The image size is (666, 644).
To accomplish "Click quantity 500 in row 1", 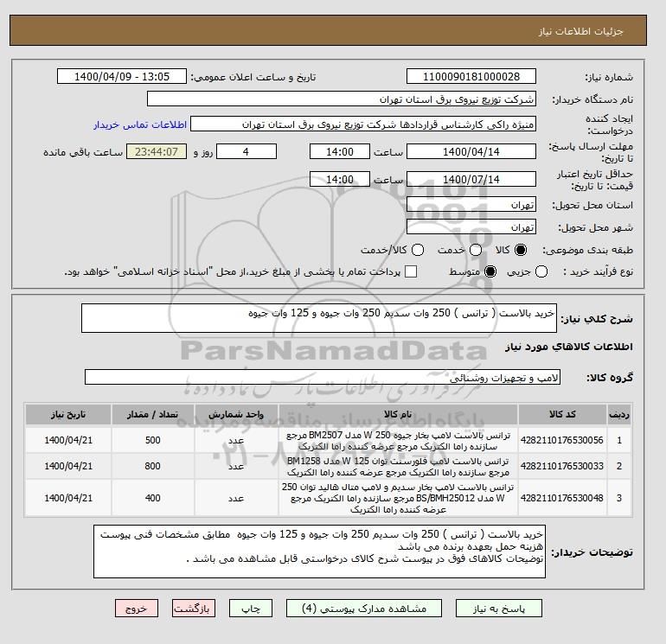I will (153, 440).
